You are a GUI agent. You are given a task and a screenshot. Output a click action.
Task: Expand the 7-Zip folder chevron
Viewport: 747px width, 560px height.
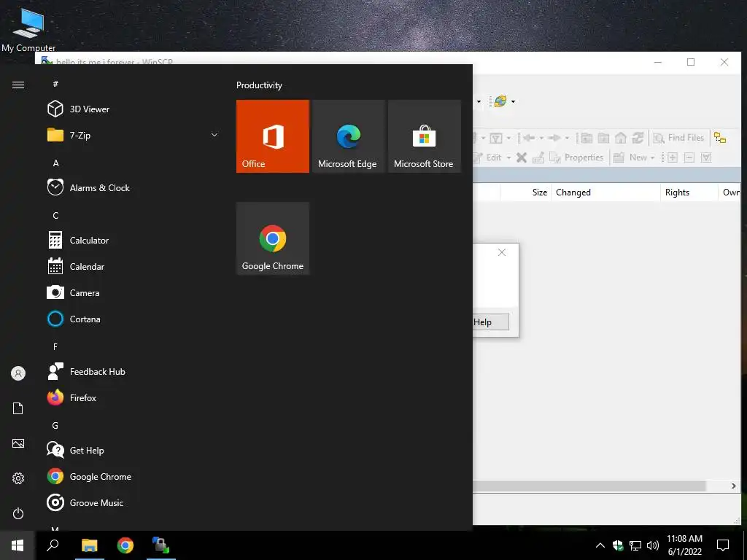[x=214, y=135]
